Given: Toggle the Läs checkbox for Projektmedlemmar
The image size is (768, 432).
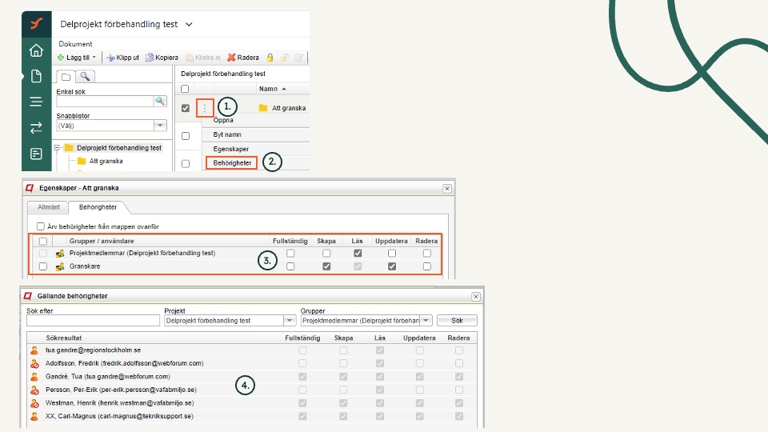Looking at the screenshot, I should click(357, 254).
